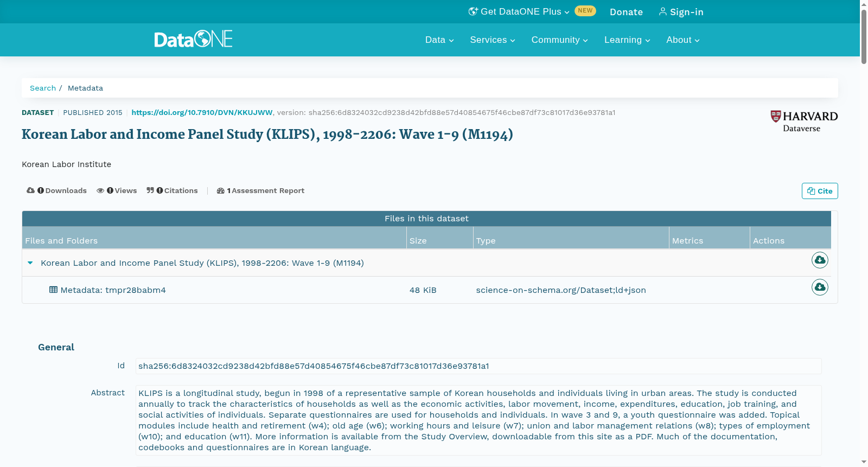Collapse the KLIPS dataset folder row

[x=30, y=263]
